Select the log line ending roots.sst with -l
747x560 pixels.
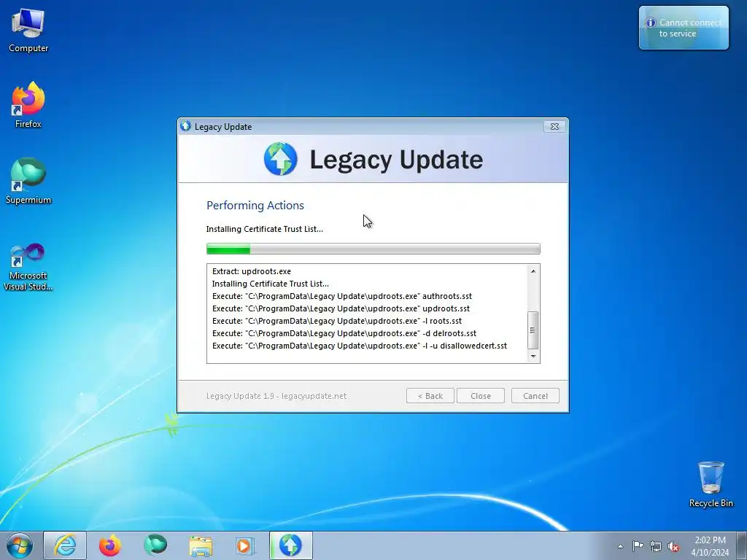click(x=337, y=321)
